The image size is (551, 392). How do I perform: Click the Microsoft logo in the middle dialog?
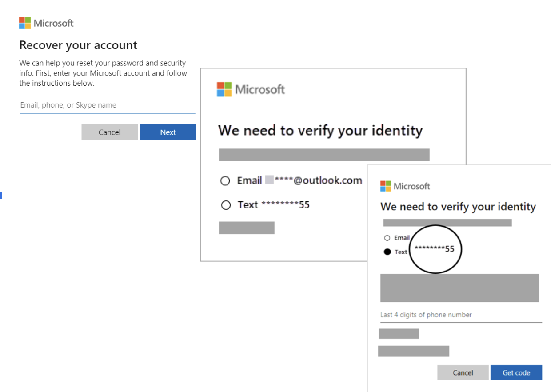pyautogui.click(x=251, y=89)
